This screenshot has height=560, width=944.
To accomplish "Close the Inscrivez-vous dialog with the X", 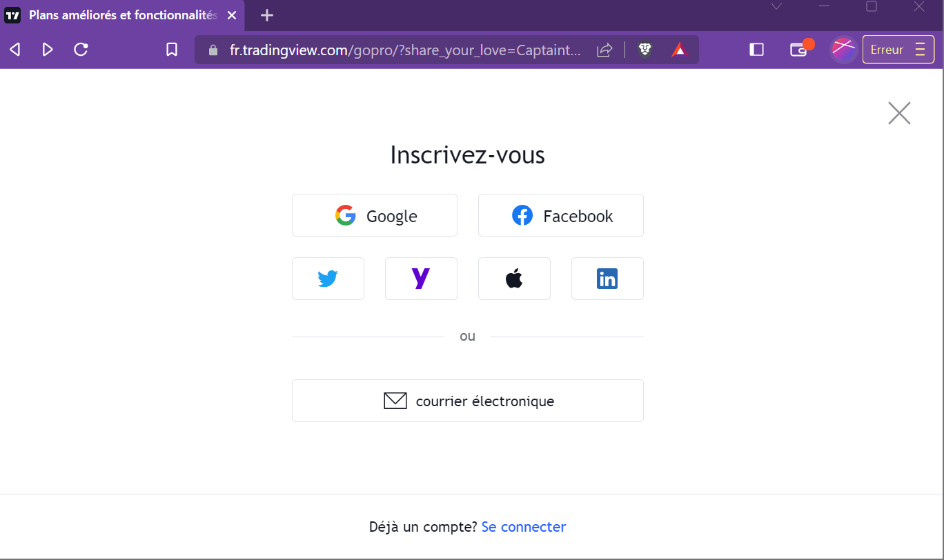I will (899, 113).
